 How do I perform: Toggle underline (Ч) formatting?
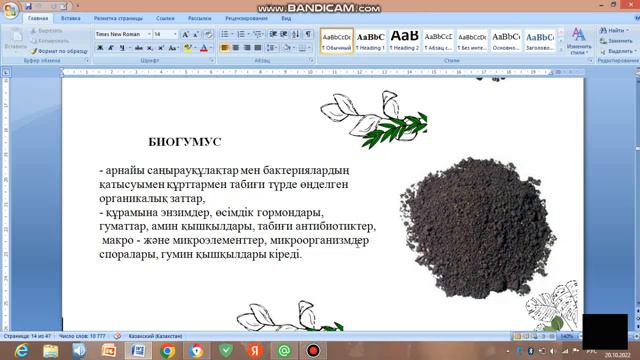tap(122, 48)
